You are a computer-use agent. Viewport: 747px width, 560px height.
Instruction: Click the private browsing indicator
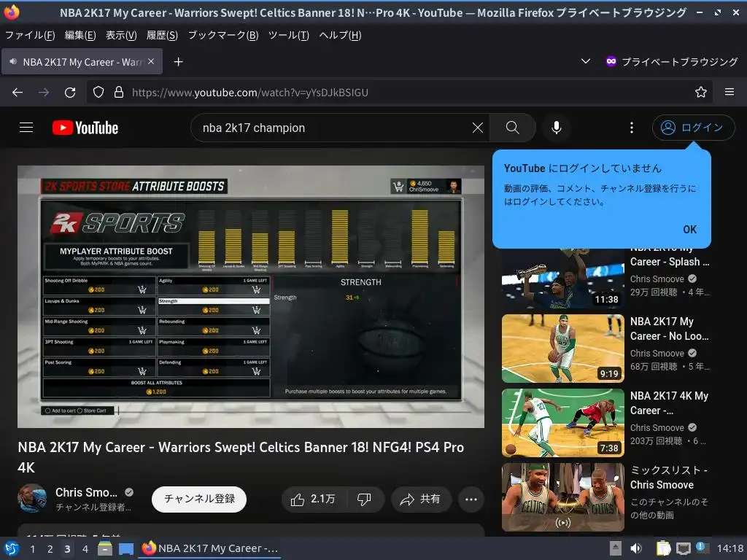point(672,62)
